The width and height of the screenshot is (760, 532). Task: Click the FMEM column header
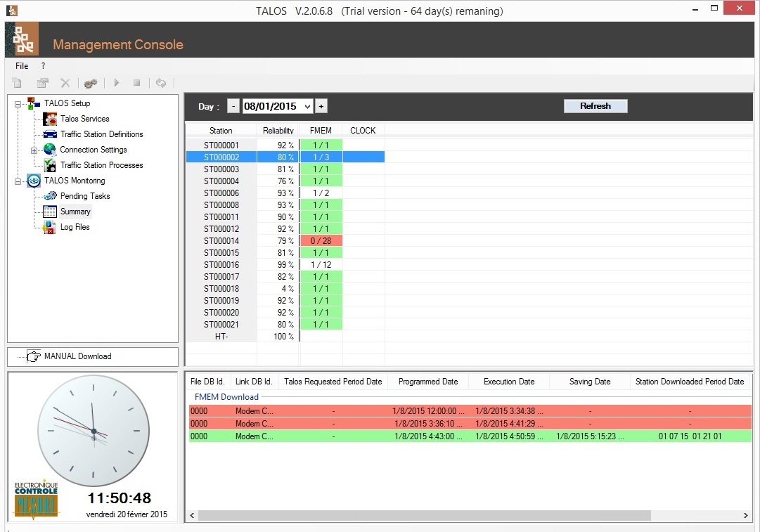[321, 130]
